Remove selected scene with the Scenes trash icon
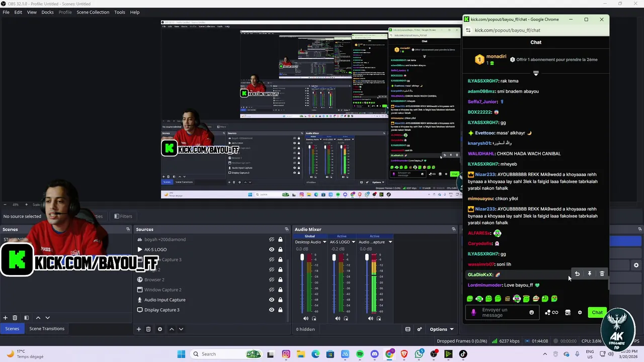The image size is (644, 362). [15, 318]
